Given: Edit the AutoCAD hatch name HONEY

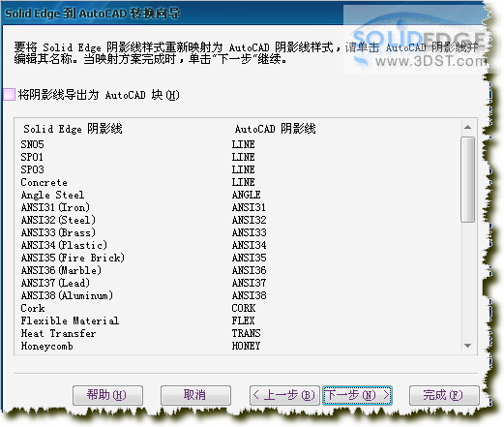Looking at the screenshot, I should coord(246,346).
